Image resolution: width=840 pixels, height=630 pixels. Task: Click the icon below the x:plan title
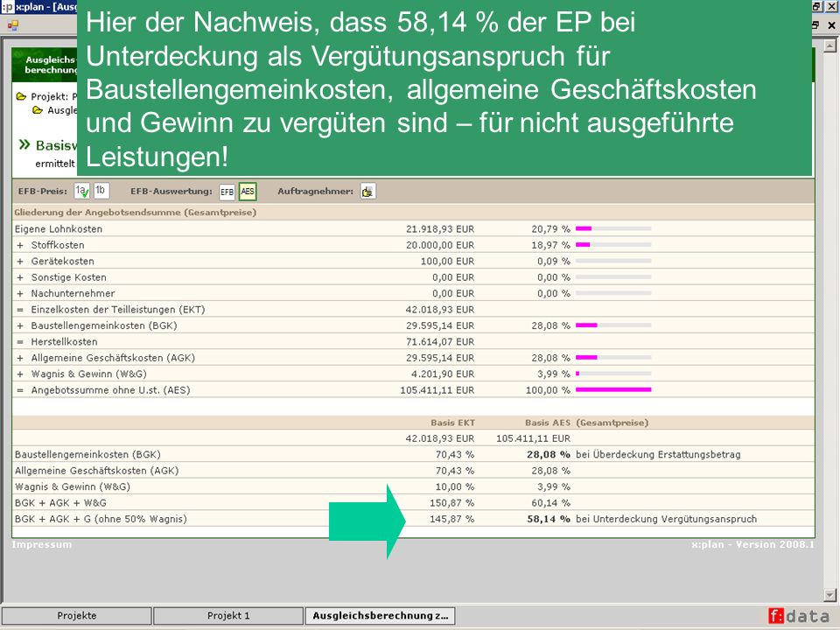click(13, 24)
